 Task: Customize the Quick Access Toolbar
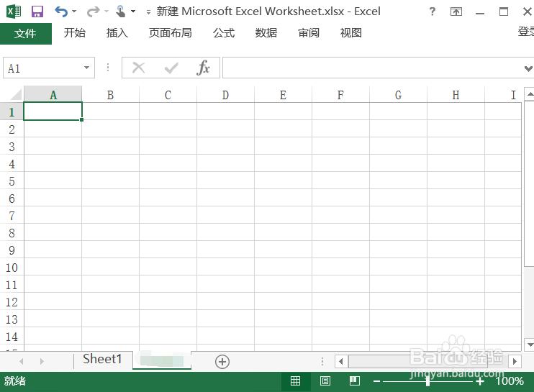tap(148, 12)
